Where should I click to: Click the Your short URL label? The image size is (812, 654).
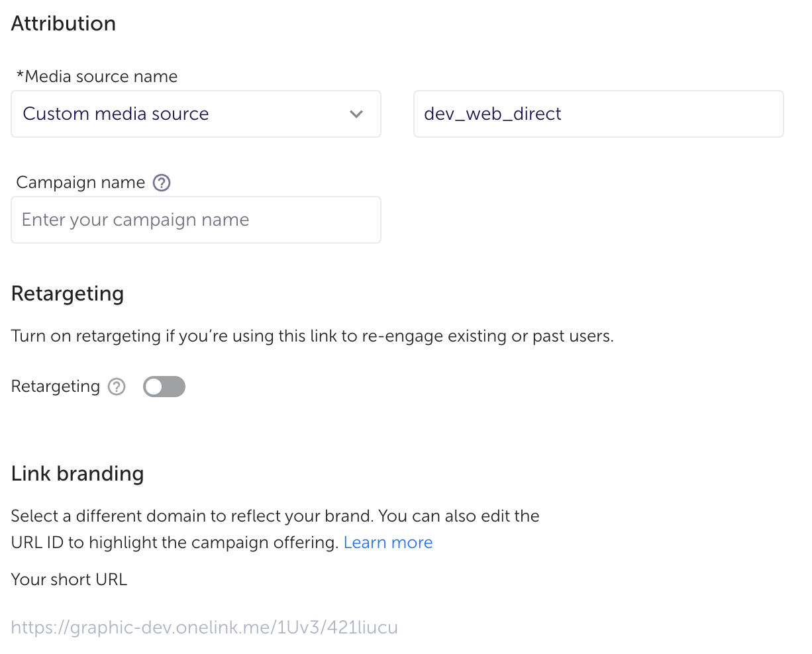pyautogui.click(x=69, y=580)
